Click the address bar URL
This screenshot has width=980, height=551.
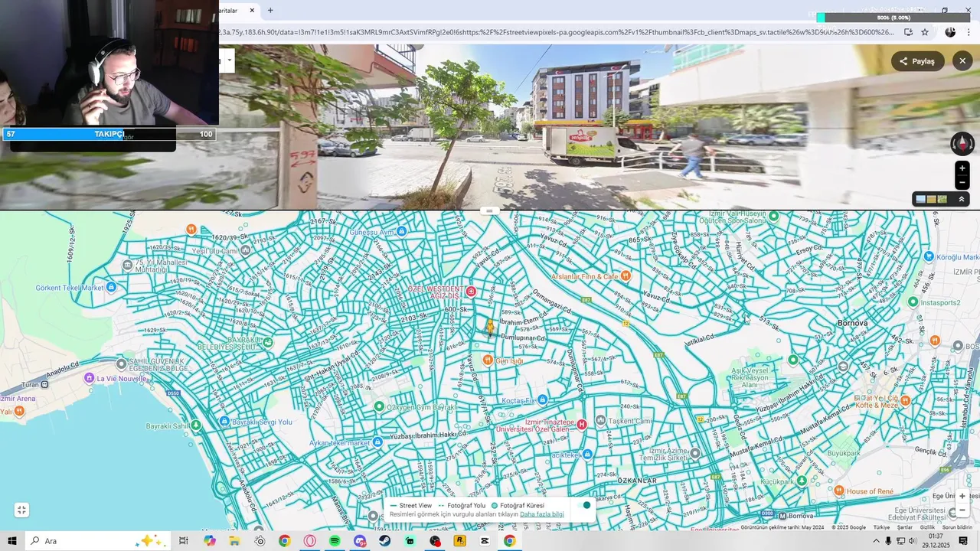click(557, 32)
